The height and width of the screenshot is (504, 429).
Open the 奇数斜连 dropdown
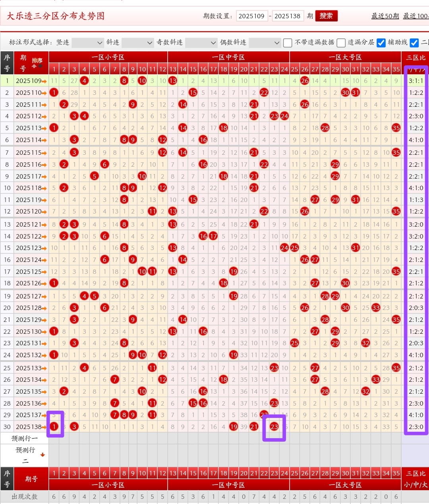(201, 42)
